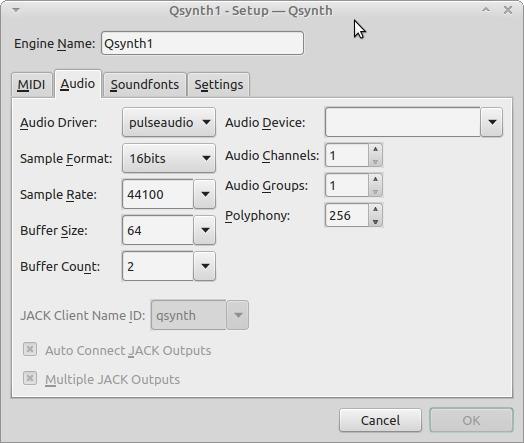Toggle Multiple JACK Outputs checkbox
This screenshot has height=443, width=524.
(x=30, y=379)
